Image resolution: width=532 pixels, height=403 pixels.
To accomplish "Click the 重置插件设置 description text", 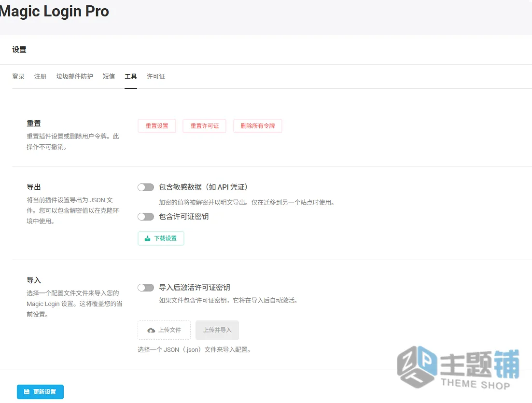I will point(73,141).
